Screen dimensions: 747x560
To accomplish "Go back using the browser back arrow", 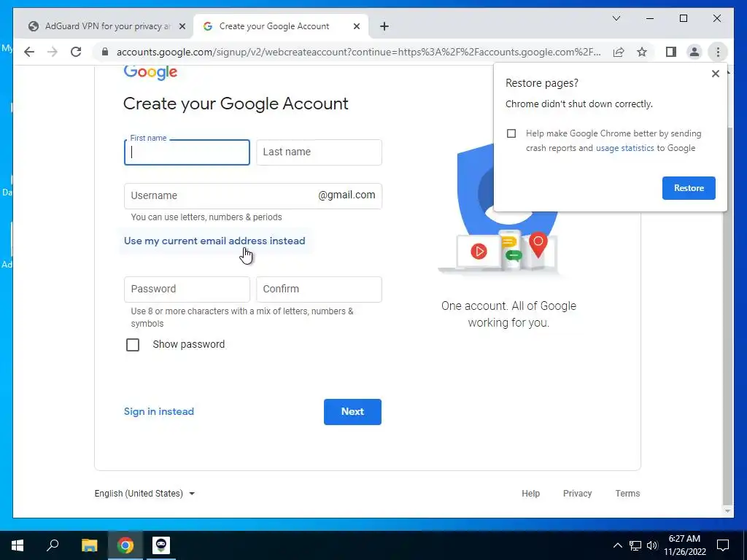I will coord(29,52).
